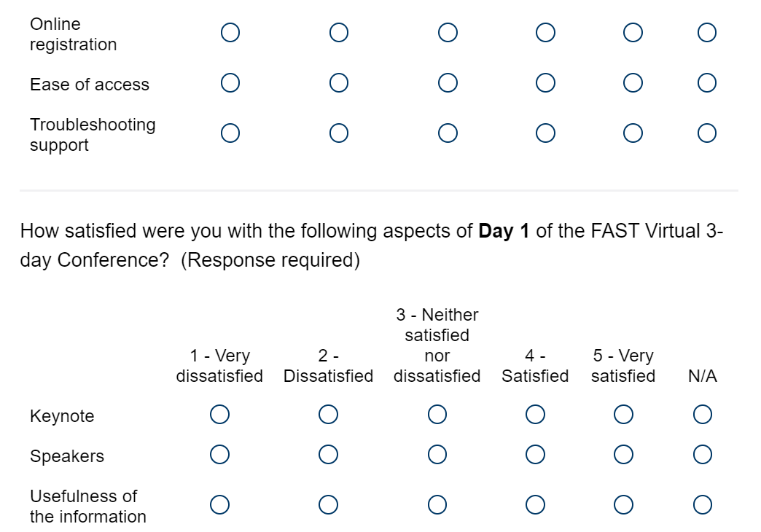761x532 pixels.
Task: Select first radio option for Online registration
Action: coord(230,33)
